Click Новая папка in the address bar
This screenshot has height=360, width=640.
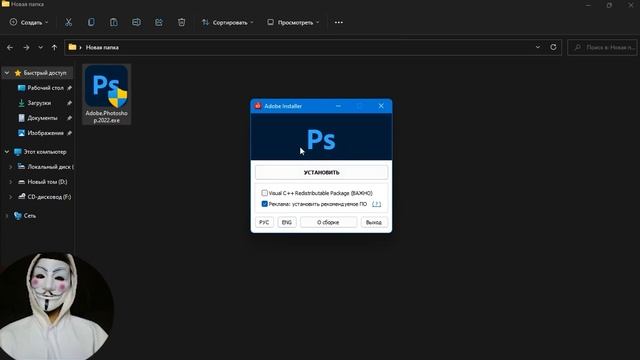tap(102, 48)
